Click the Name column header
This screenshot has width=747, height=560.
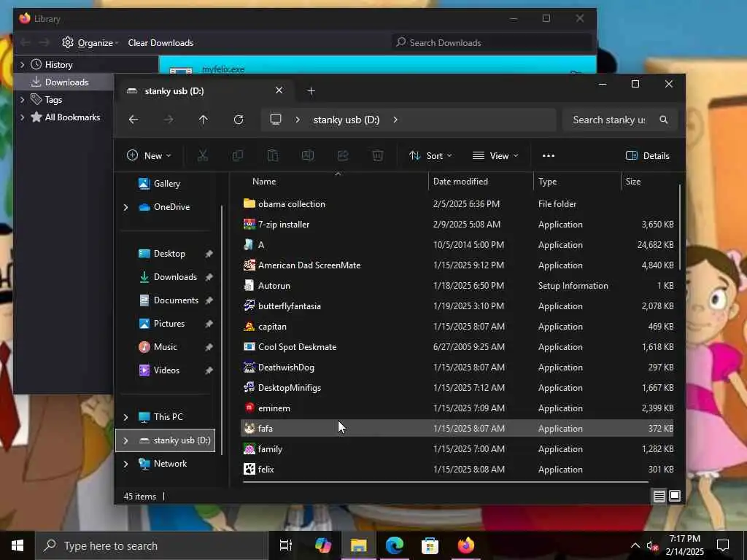[x=264, y=182]
